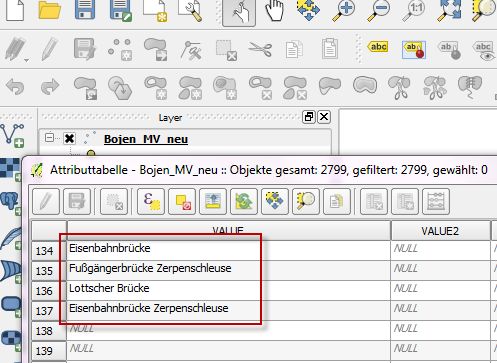497x363 pixels.
Task: Save project with the floppy disk icon
Action: point(85,10)
